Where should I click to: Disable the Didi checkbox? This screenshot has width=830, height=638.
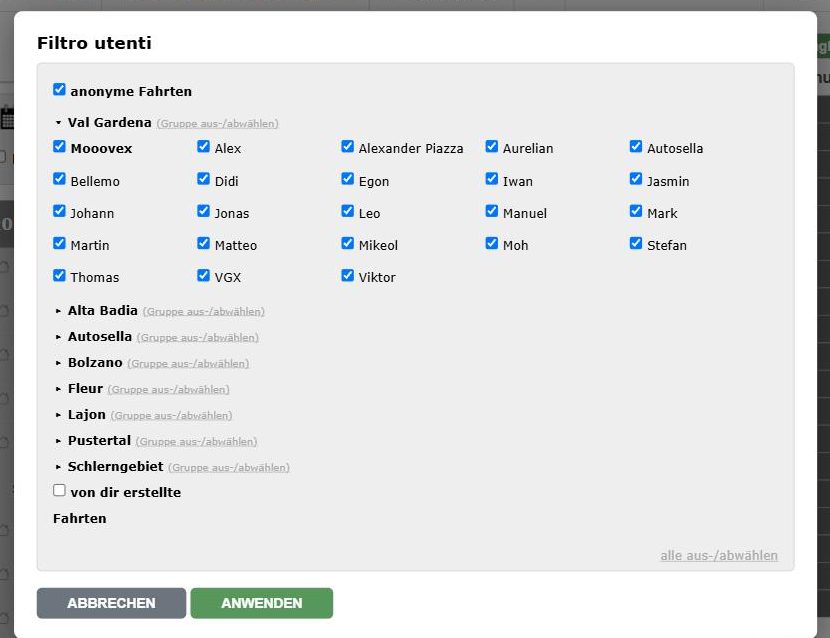click(x=203, y=179)
